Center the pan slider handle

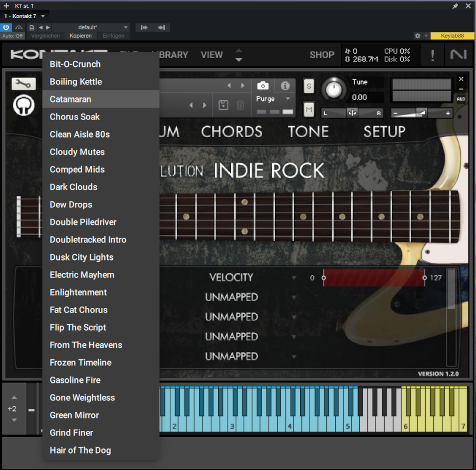pos(352,113)
